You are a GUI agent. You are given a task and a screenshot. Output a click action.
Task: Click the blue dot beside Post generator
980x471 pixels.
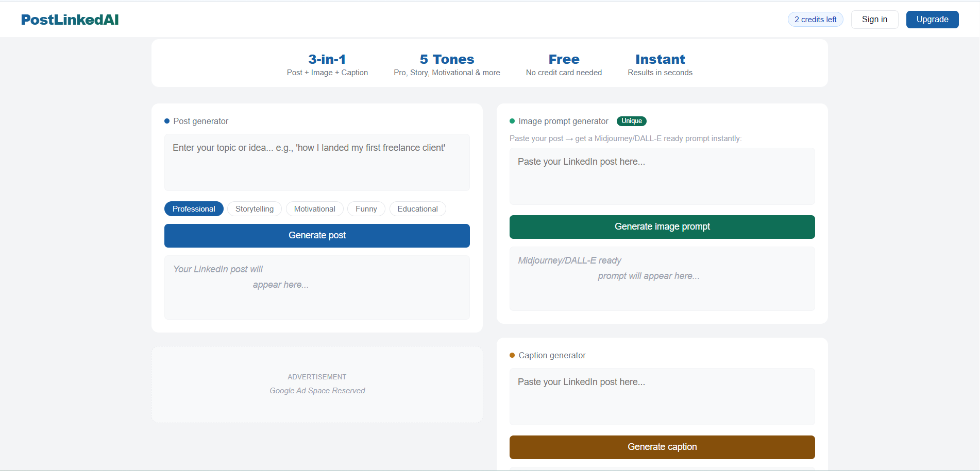click(x=167, y=121)
